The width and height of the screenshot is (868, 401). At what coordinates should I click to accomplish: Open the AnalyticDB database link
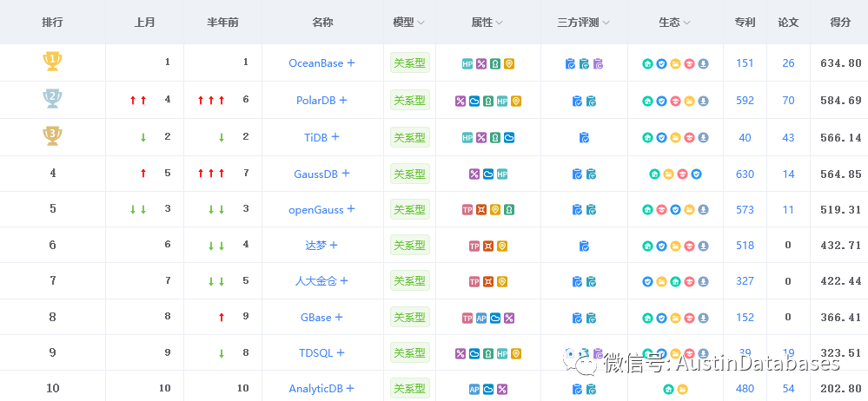(x=316, y=389)
